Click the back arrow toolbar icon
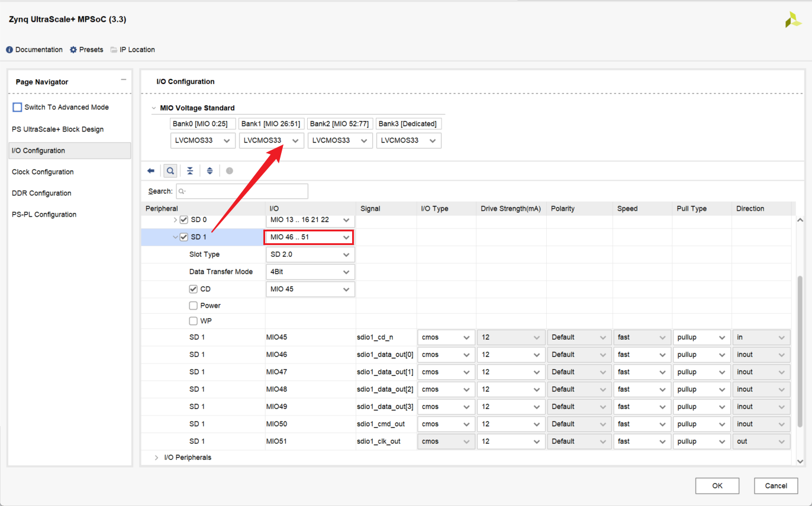Viewport: 812px width, 506px height. 151,170
